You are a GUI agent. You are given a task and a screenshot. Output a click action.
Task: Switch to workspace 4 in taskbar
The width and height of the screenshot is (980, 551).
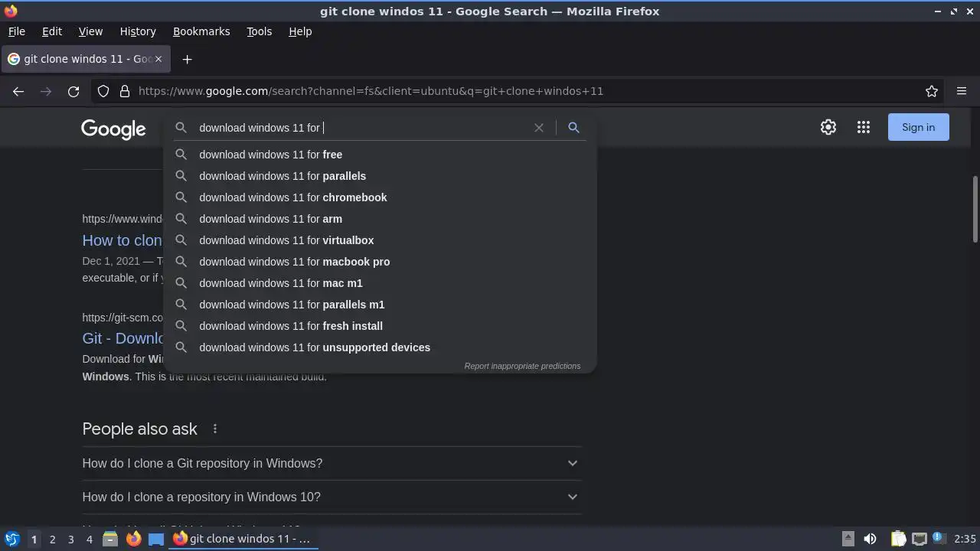[89, 539]
